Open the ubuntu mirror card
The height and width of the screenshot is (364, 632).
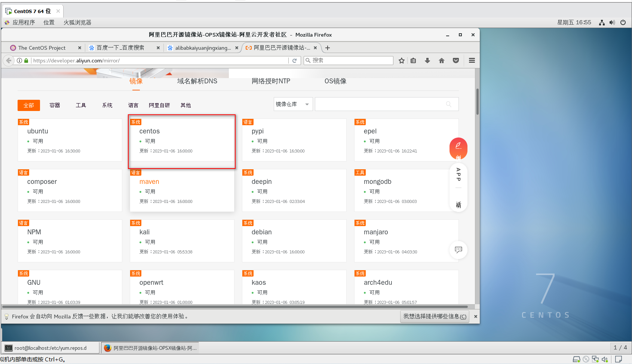(x=70, y=140)
